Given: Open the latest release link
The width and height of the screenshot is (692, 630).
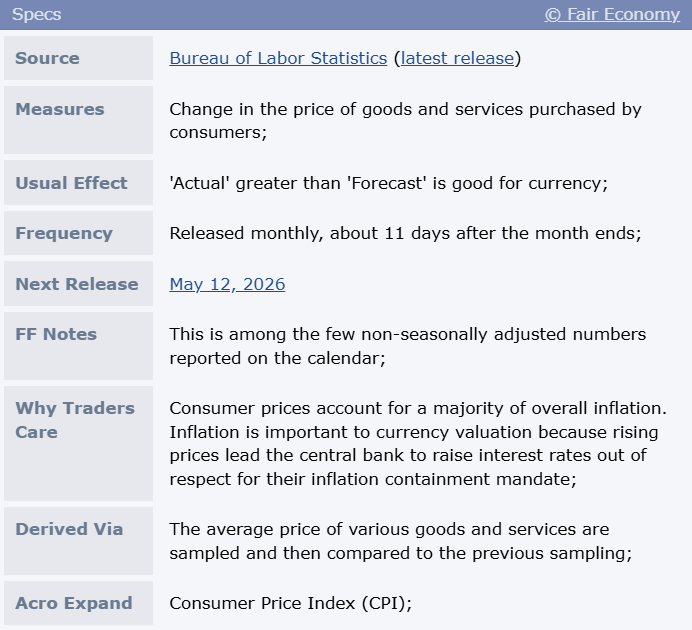Looking at the screenshot, I should point(457,58).
